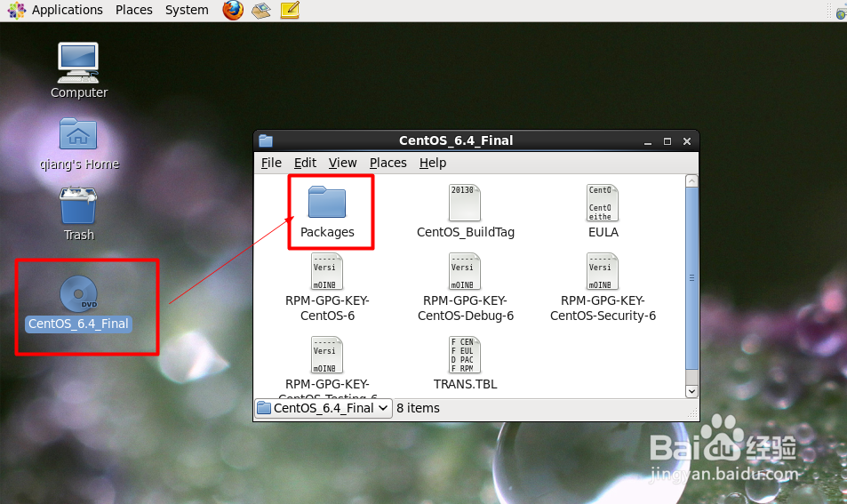This screenshot has width=847, height=504.
Task: Select the CentOS_6.4_Final DVD desktop icon
Action: (x=78, y=294)
